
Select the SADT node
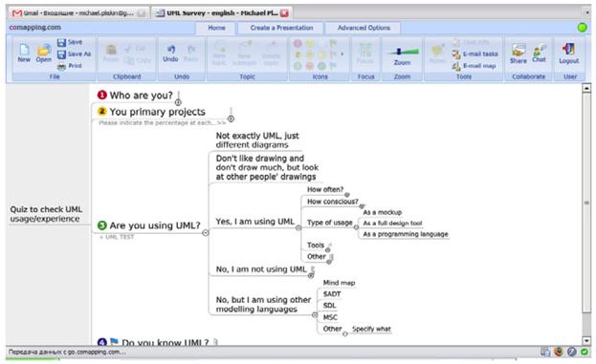point(332,294)
